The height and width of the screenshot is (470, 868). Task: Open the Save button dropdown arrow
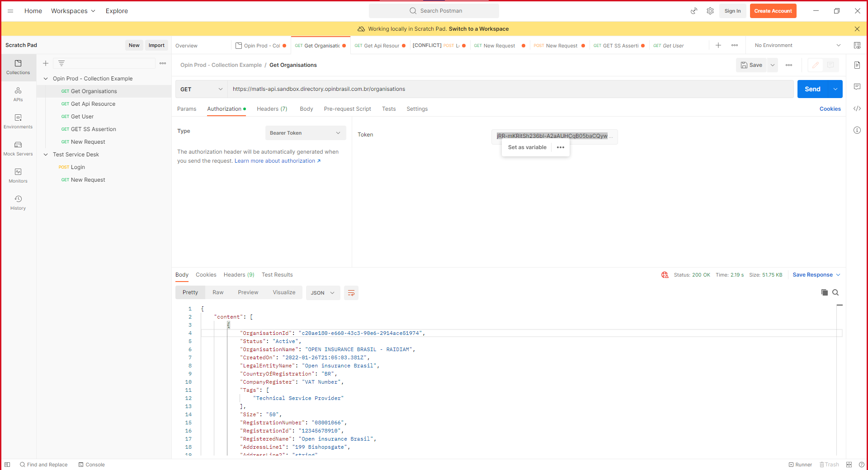[773, 65]
